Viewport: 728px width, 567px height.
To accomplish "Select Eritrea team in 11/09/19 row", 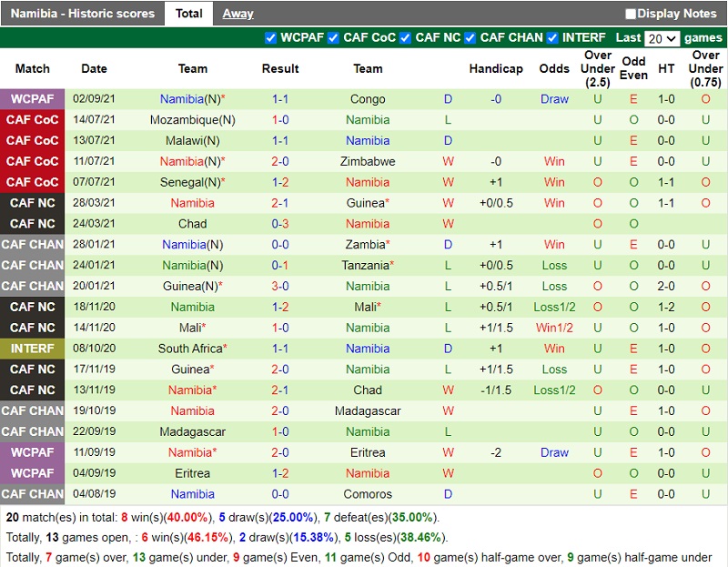I will point(368,452).
